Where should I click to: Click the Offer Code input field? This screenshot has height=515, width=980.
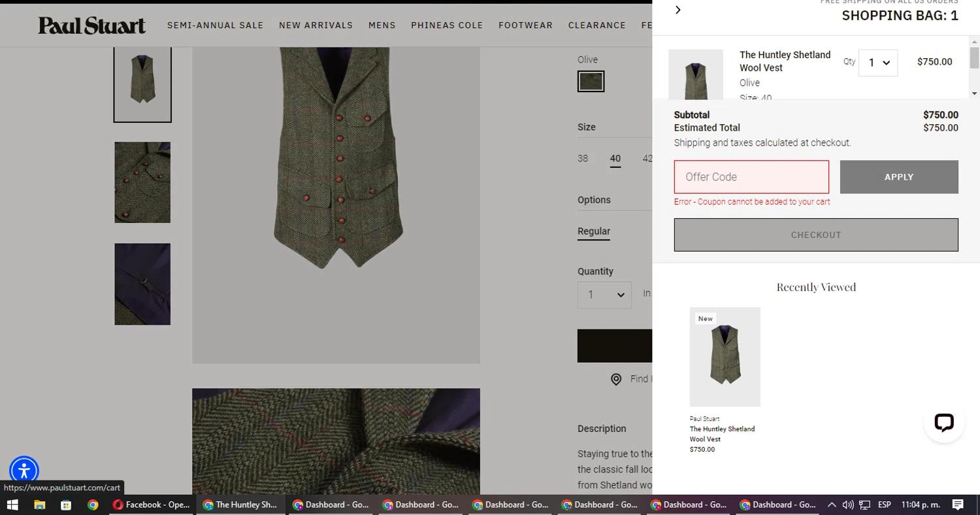click(751, 177)
